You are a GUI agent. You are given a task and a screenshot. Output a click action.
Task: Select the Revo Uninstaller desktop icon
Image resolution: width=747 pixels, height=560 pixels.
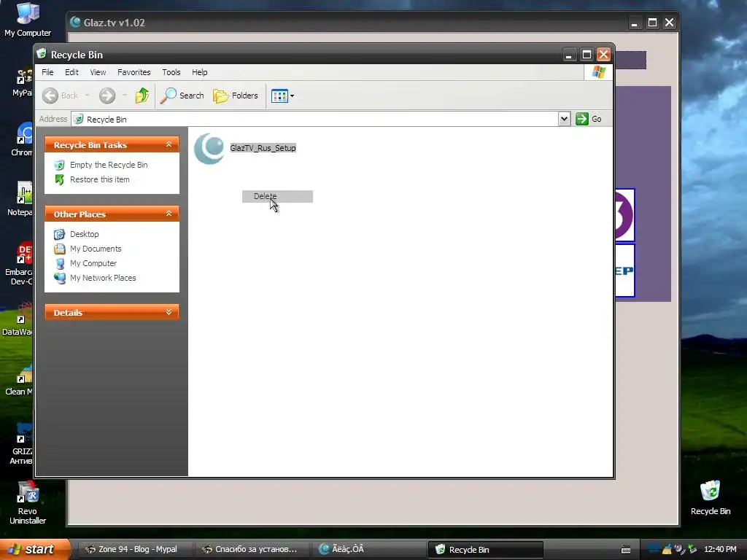coord(28,503)
